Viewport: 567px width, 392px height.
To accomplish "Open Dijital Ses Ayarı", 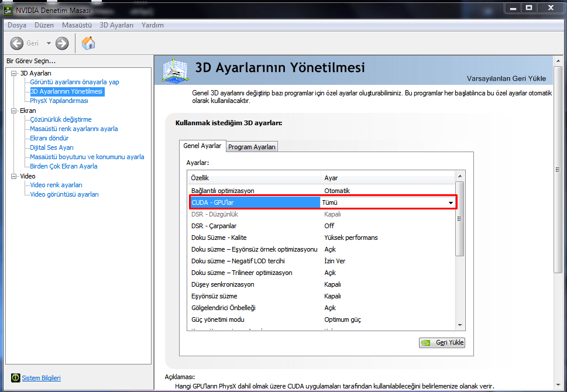I will (x=51, y=147).
